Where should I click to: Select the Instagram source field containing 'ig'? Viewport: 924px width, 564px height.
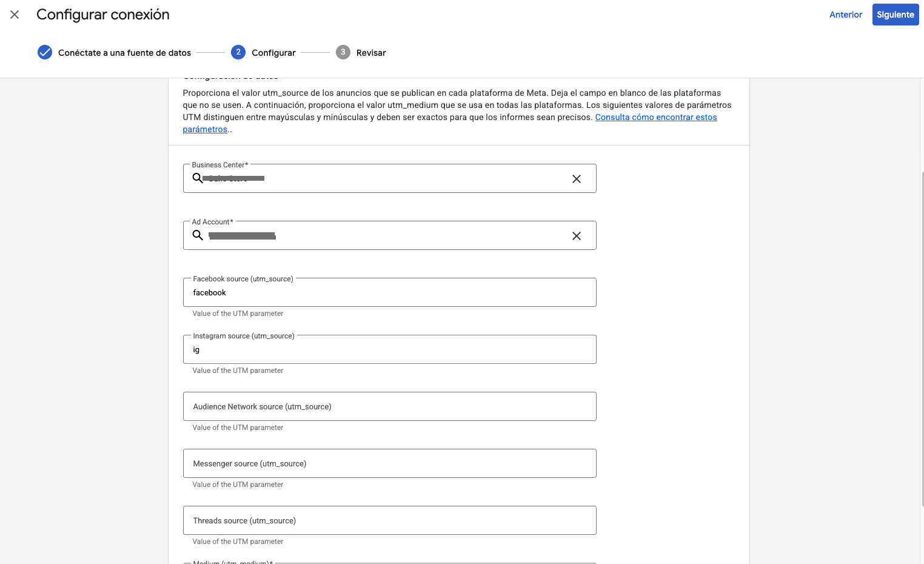389,349
